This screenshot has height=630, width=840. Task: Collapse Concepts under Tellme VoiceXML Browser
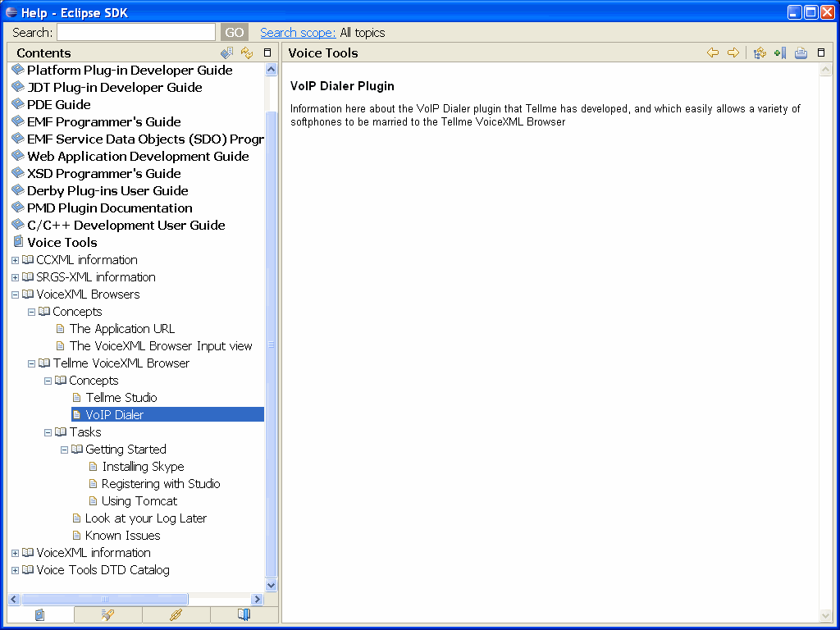pyautogui.click(x=48, y=381)
